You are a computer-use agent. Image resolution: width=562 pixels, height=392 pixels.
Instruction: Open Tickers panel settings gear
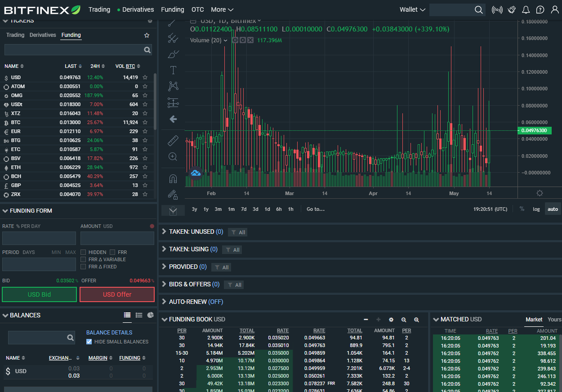[x=150, y=21]
